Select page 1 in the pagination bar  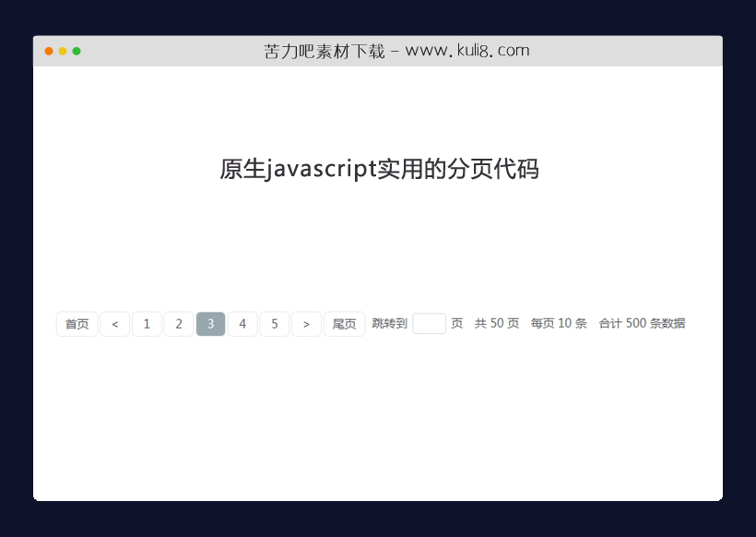147,324
